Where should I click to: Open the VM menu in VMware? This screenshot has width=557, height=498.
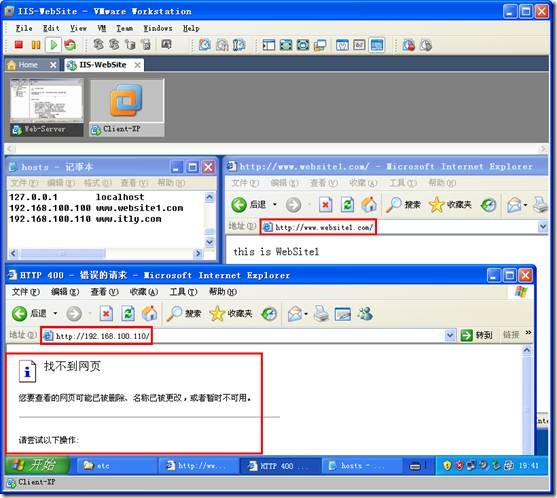coord(102,28)
